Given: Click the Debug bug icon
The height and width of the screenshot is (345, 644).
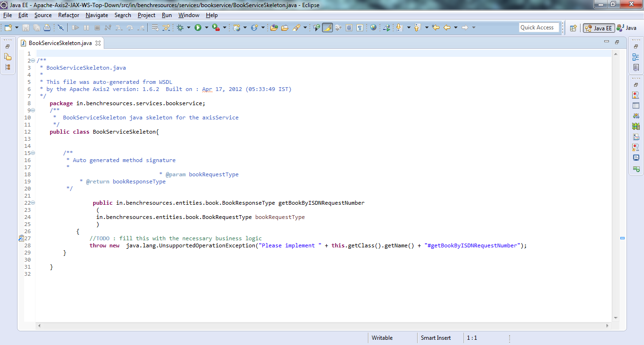Looking at the screenshot, I should 180,27.
